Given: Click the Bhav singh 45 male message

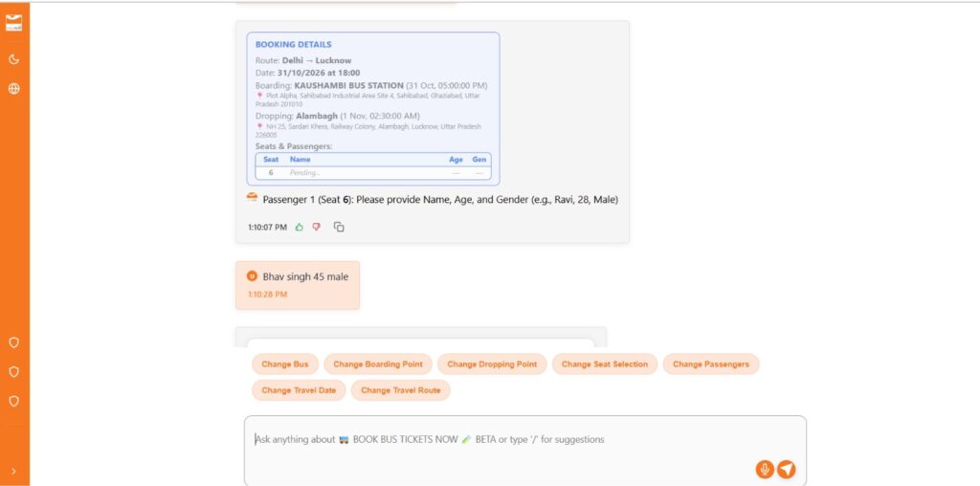Looking at the screenshot, I should (x=305, y=276).
